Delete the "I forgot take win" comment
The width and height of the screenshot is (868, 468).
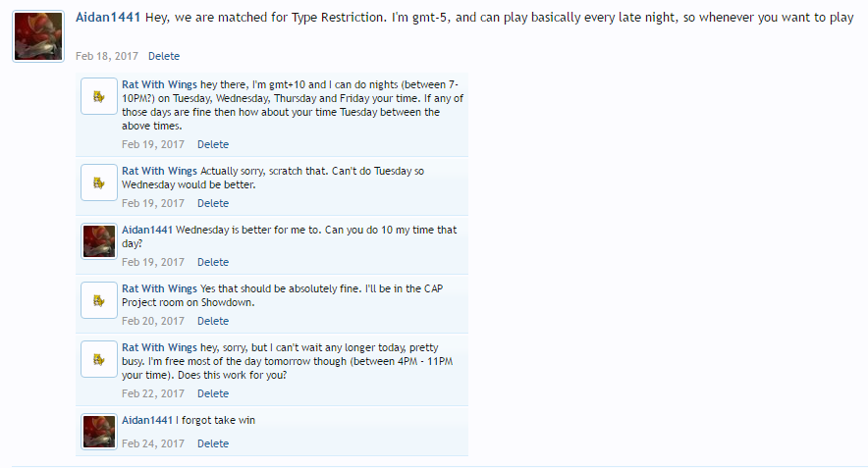tap(213, 443)
